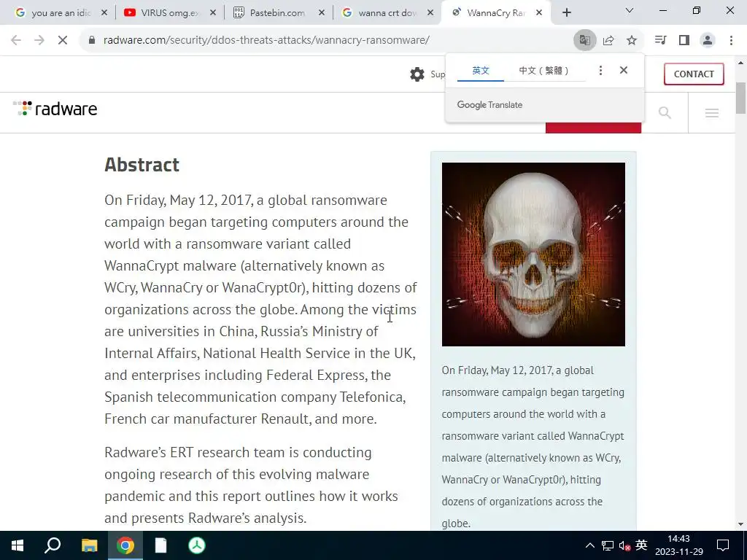Open the Windows Start menu
The height and width of the screenshot is (560, 747).
(18, 545)
